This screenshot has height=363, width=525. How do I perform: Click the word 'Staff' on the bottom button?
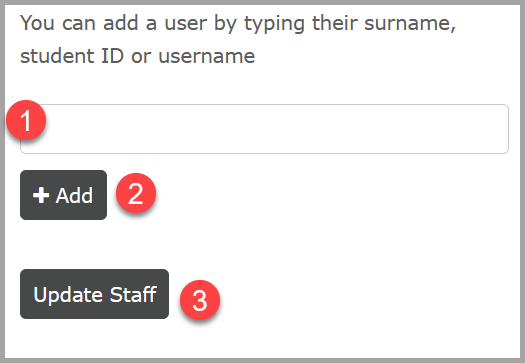(133, 294)
